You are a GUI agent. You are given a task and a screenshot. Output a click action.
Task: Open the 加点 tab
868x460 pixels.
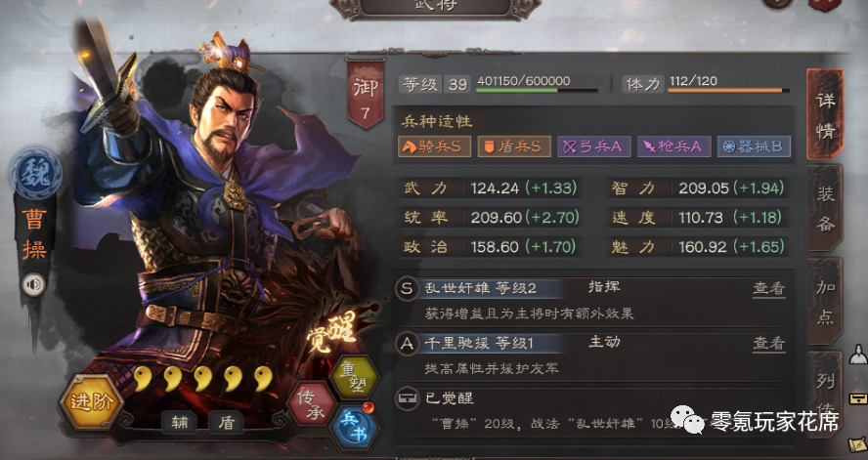825,302
